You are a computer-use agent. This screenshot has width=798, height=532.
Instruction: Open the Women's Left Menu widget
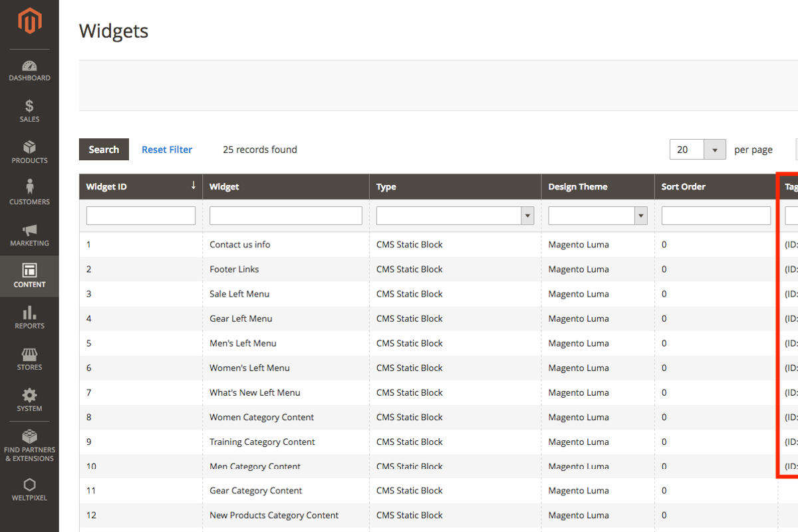249,368
